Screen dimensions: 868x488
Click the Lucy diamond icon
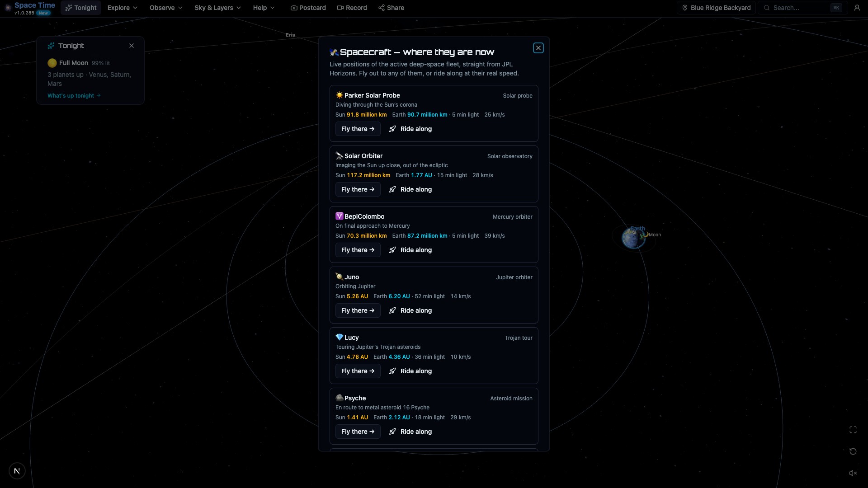click(340, 337)
